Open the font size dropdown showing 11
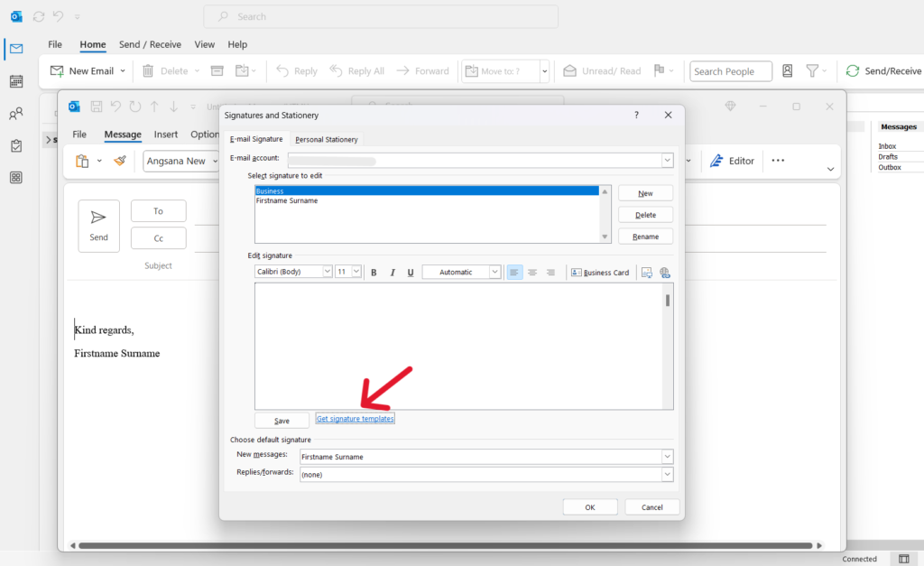This screenshot has width=924, height=566. [354, 272]
